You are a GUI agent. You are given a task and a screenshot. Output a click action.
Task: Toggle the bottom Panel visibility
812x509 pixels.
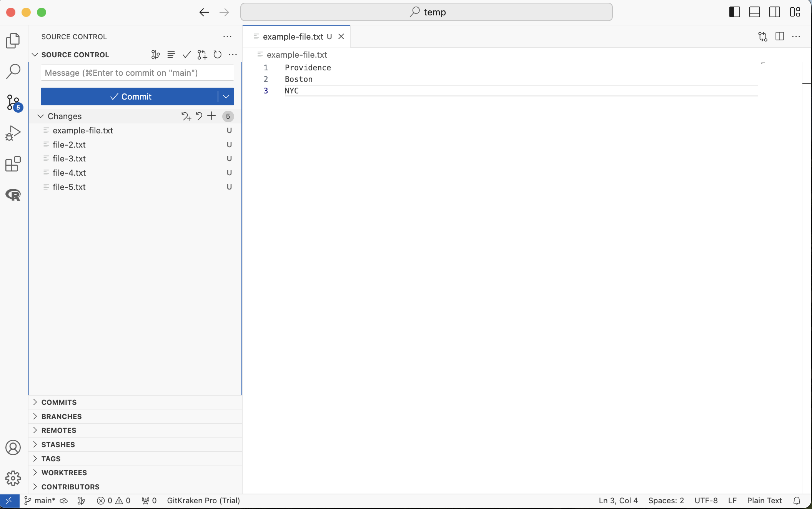[755, 12]
